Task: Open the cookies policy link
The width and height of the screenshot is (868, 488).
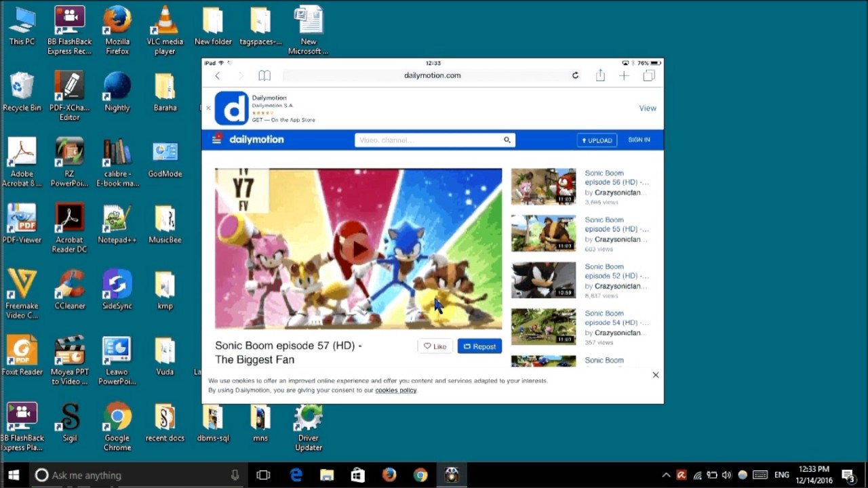Action: 396,390
